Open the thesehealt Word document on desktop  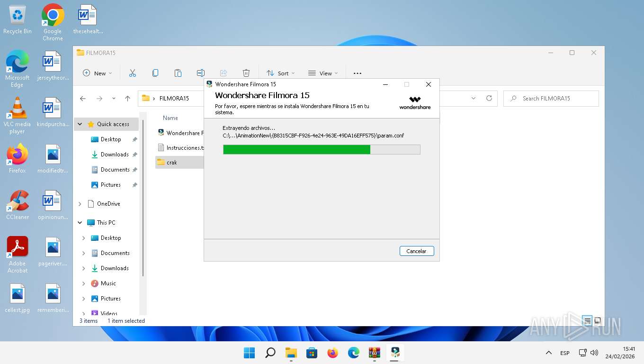click(88, 20)
